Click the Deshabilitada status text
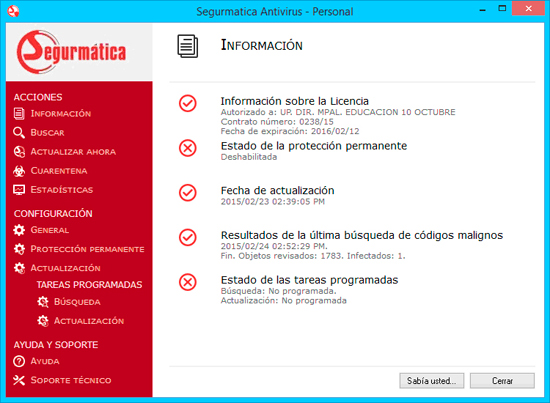Screen dimensions: 550x403 click(249, 157)
